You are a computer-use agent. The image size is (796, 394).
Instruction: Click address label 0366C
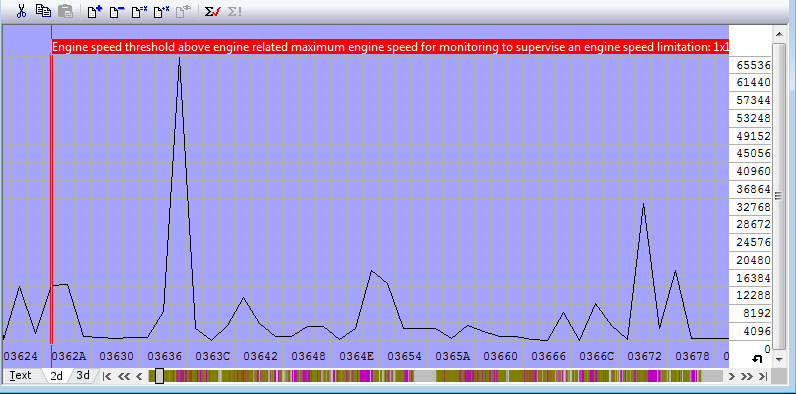596,356
